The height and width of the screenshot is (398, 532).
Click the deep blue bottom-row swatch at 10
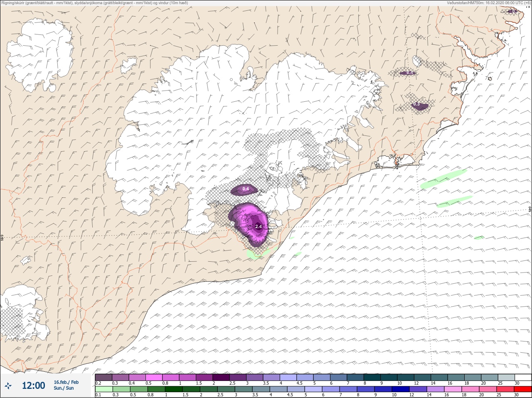pyautogui.click(x=401, y=389)
